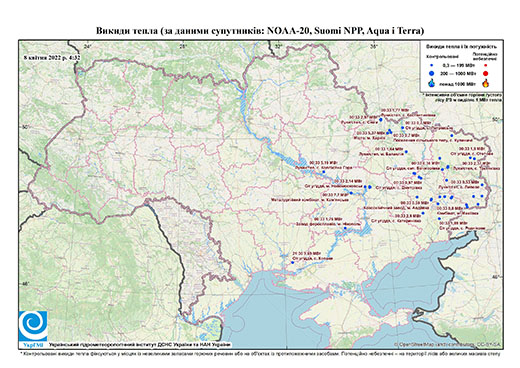Click the small red dot legend symbol
Image resolution: width=520 pixels, height=368 pixels.
coord(486,65)
